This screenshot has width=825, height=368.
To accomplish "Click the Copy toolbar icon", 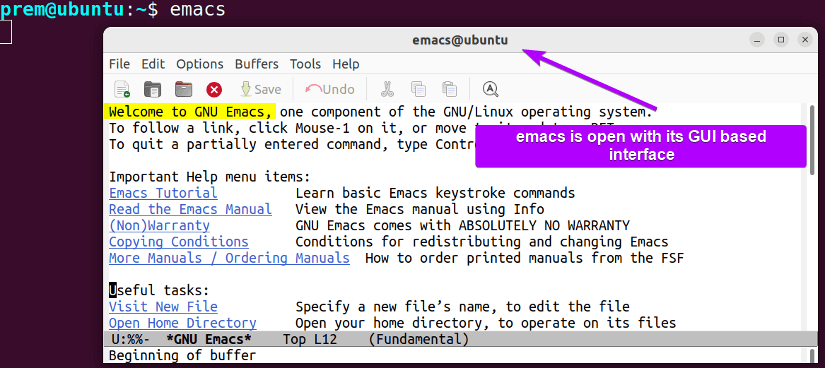I will coord(419,89).
